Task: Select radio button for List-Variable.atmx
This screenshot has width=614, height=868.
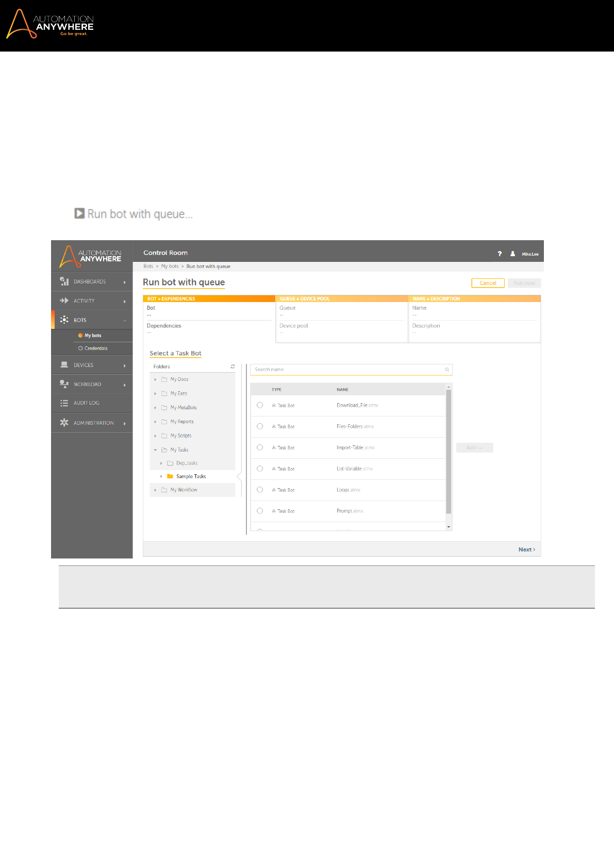Action: (x=260, y=469)
